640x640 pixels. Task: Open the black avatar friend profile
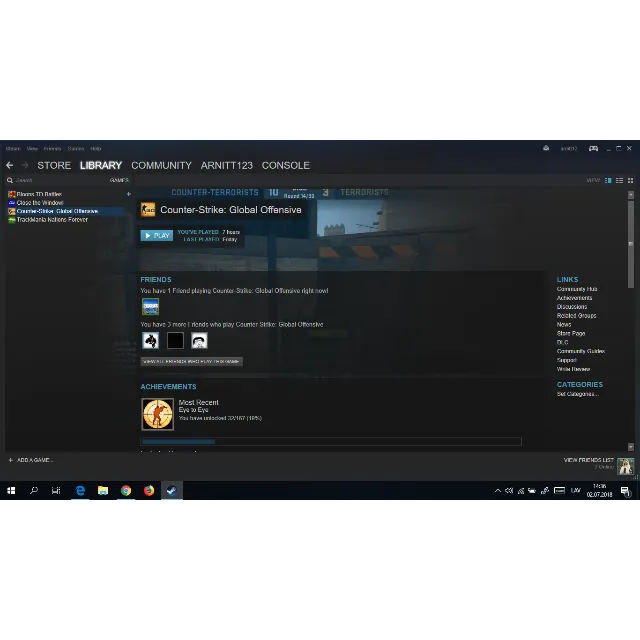pos(176,340)
